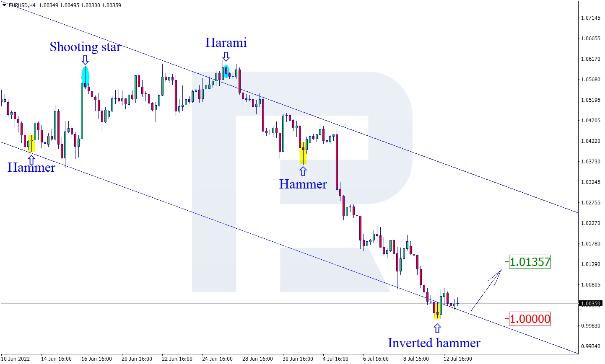The image size is (605, 364).
Task: Click the current price marker 1.00359
Action: [x=591, y=303]
